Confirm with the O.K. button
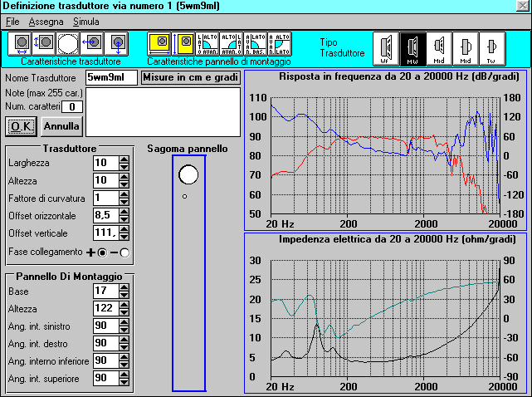The height and width of the screenshot is (397, 532). click(21, 127)
